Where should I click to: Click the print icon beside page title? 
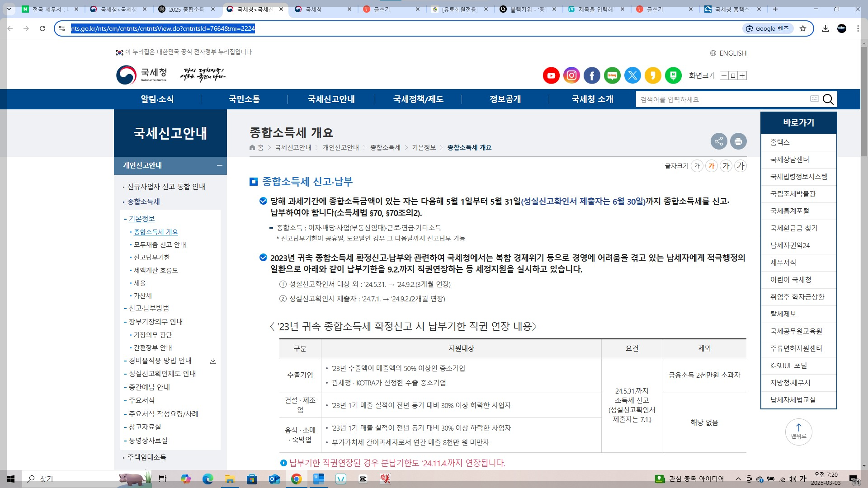[x=738, y=141]
